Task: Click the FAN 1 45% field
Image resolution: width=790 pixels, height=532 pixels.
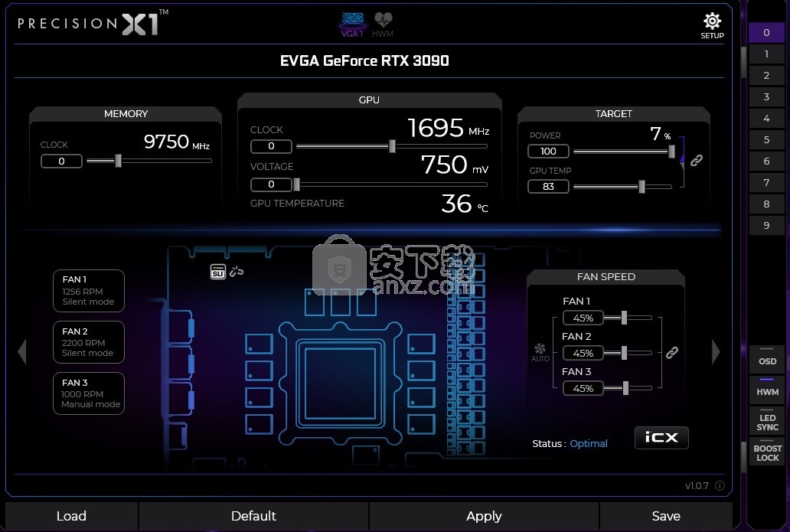Action: coord(583,318)
